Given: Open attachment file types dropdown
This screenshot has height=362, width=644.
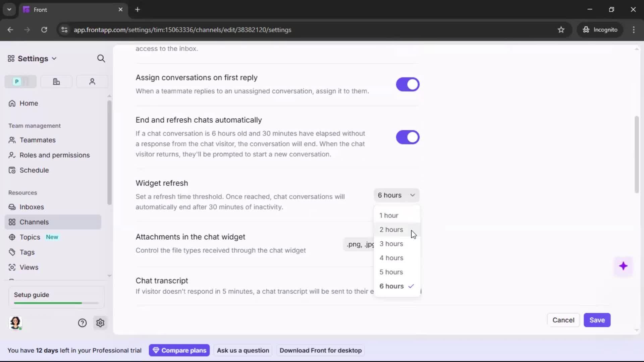Looking at the screenshot, I should pyautogui.click(x=359, y=244).
